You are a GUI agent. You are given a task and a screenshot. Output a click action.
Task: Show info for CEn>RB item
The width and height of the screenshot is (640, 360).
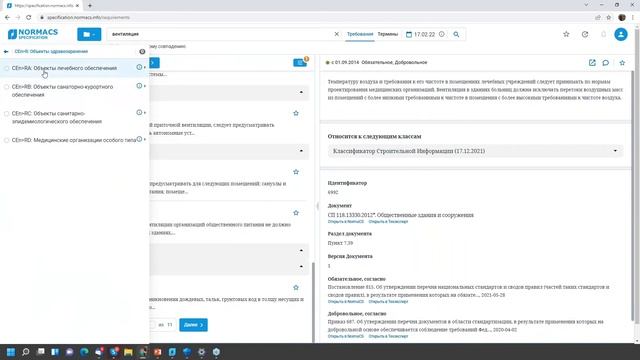point(139,86)
